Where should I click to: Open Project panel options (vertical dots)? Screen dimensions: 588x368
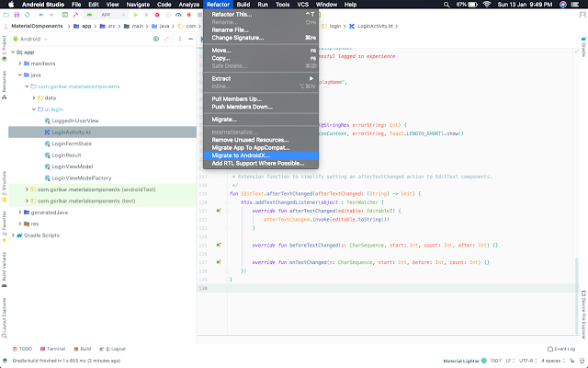pos(180,39)
